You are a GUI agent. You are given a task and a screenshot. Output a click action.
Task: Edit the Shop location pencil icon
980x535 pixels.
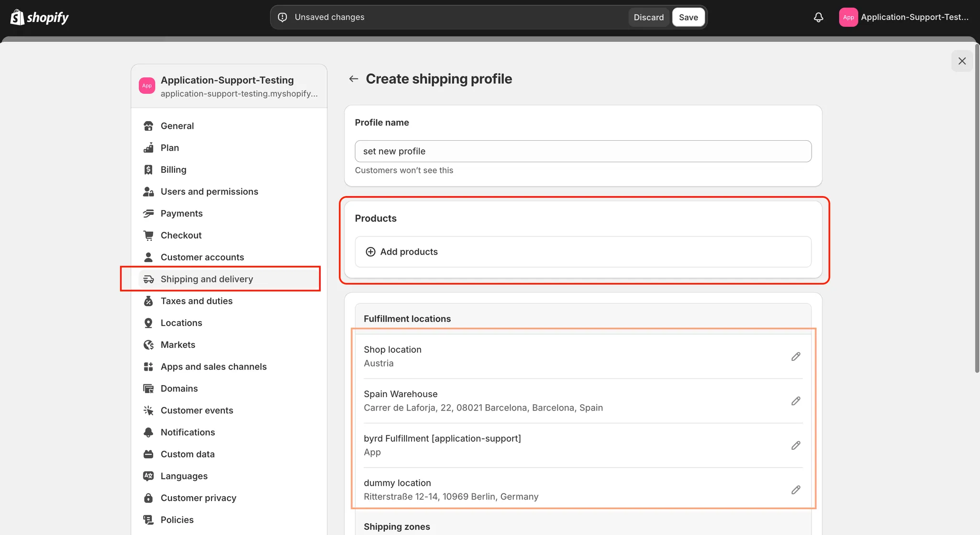point(795,357)
